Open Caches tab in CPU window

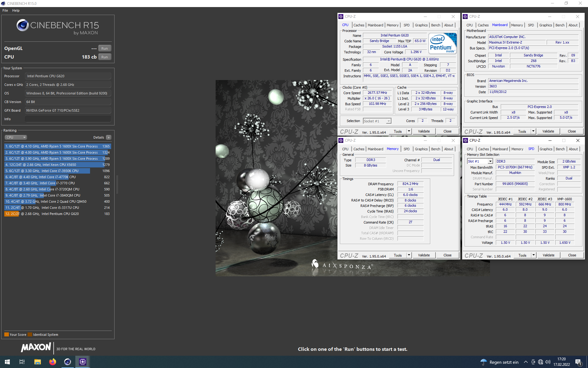(x=359, y=25)
